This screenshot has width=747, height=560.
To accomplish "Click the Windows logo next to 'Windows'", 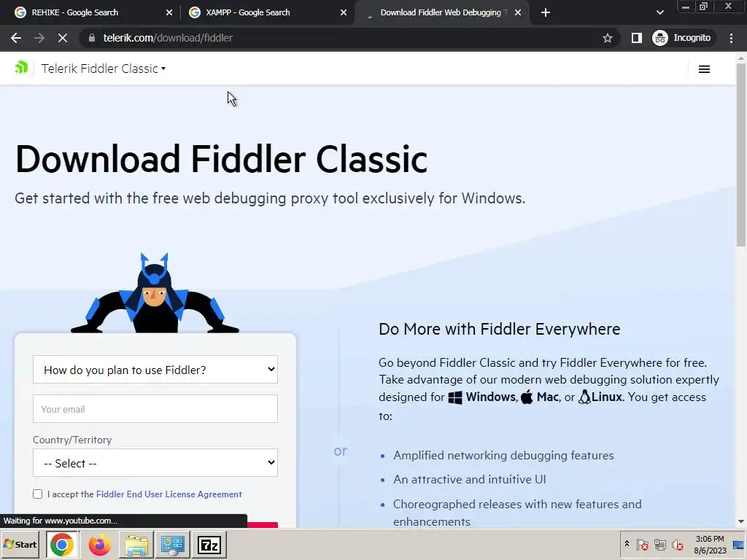I will point(455,397).
